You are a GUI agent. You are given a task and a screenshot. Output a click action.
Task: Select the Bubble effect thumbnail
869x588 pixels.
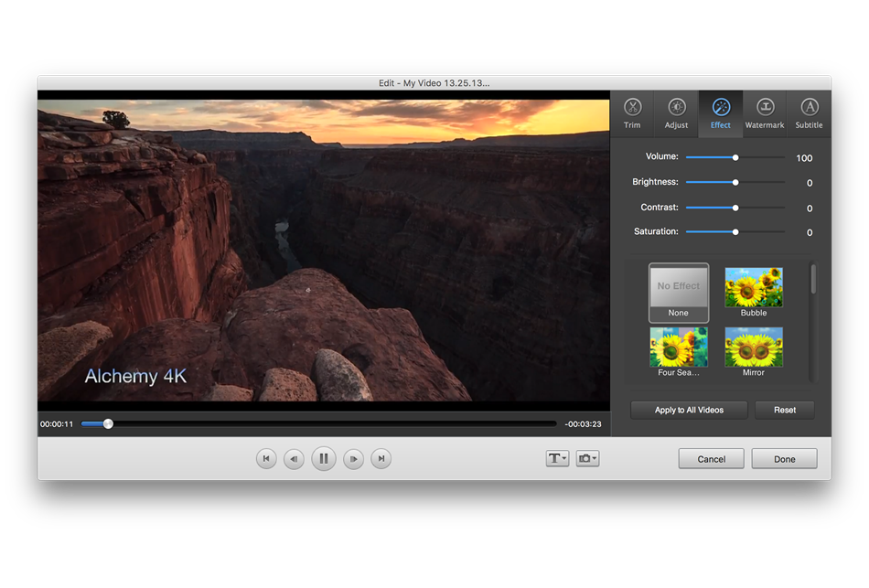753,286
